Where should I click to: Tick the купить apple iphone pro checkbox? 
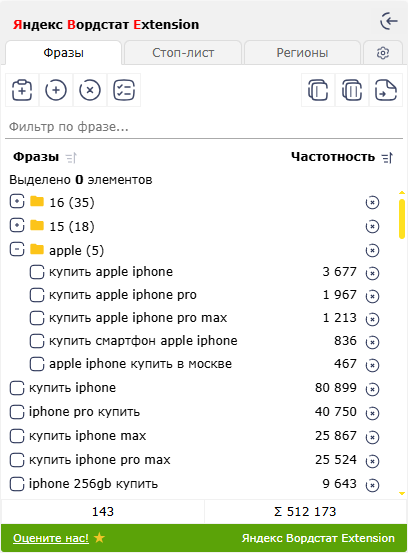(37, 295)
